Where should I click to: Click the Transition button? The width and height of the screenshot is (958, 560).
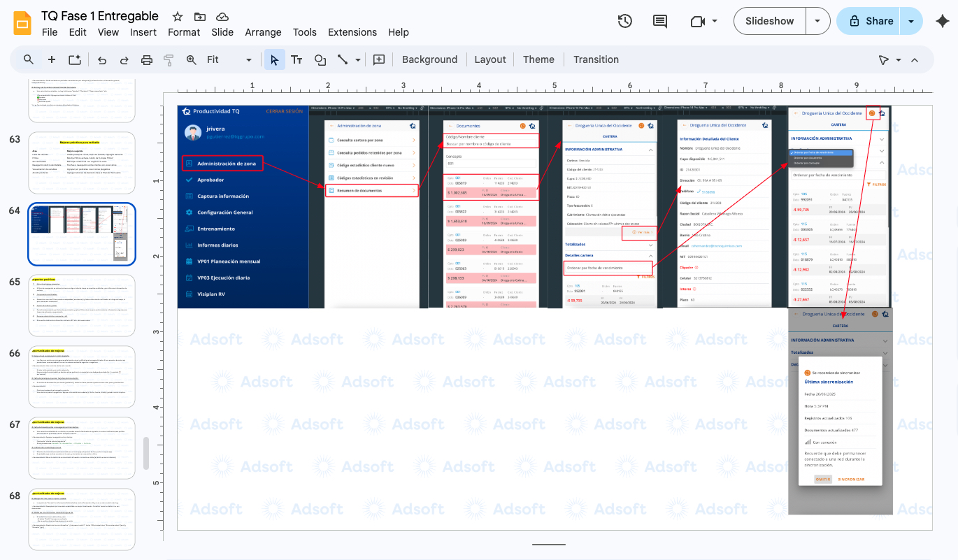pos(596,59)
